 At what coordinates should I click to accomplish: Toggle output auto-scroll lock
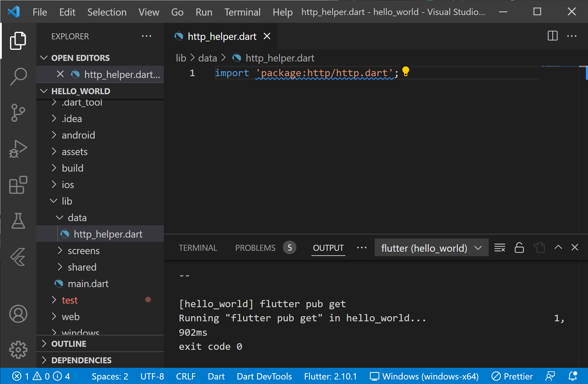point(519,248)
